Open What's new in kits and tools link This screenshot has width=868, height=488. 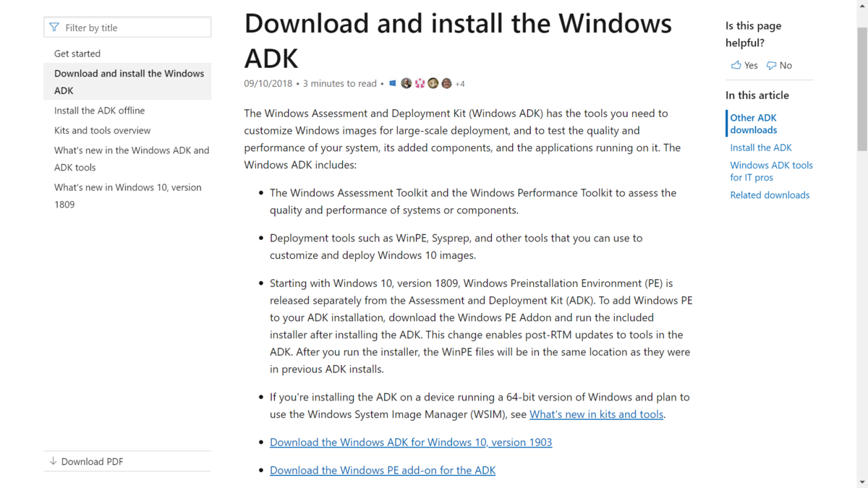[x=596, y=414]
